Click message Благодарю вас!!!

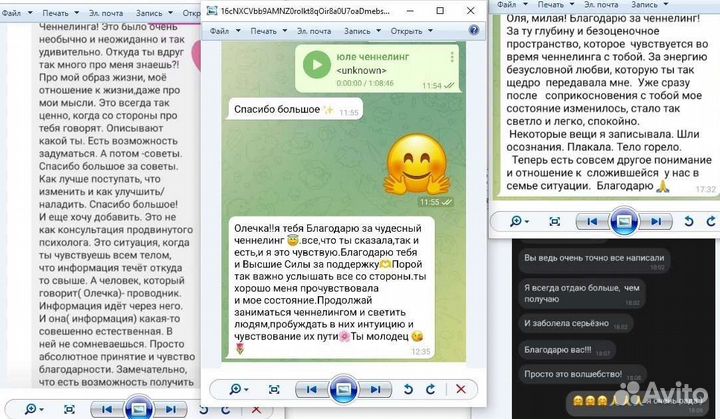568,350
